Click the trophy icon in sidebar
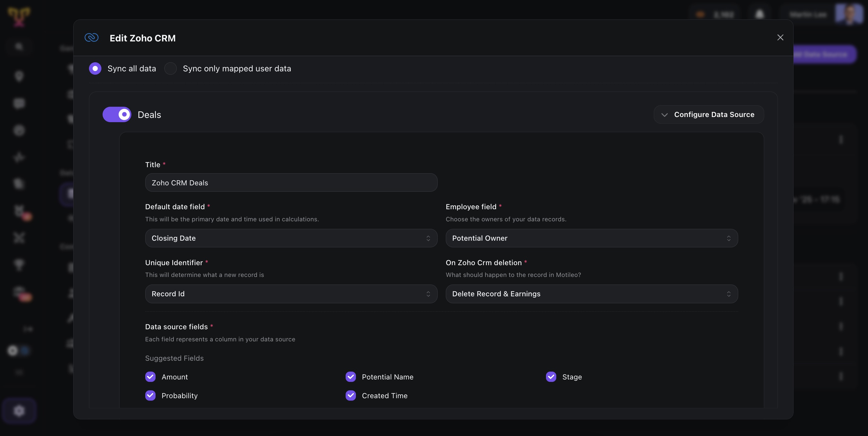The image size is (868, 436). [19, 264]
